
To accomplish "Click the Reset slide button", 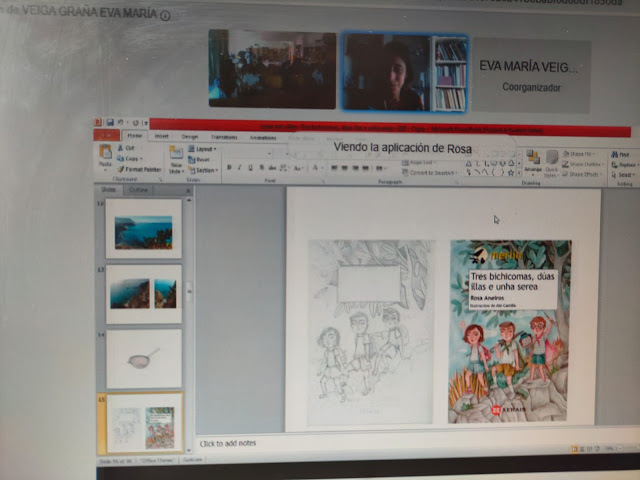I will pyautogui.click(x=199, y=160).
